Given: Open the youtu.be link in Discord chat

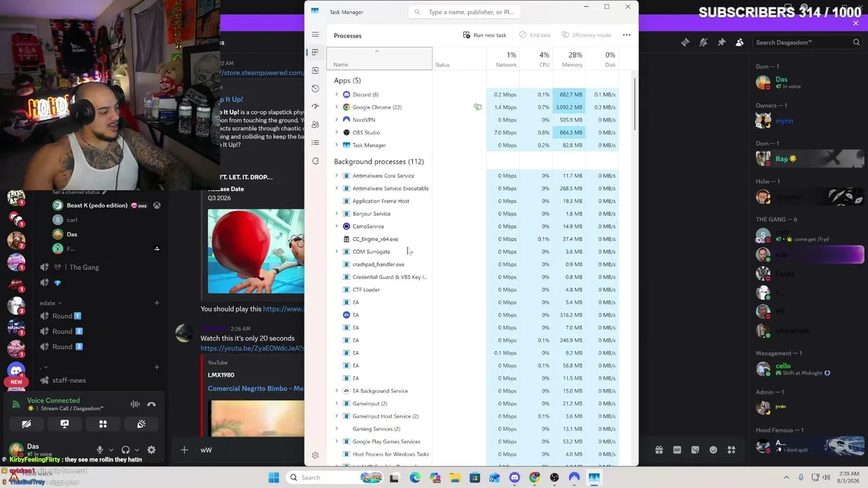Looking at the screenshot, I should [x=252, y=348].
